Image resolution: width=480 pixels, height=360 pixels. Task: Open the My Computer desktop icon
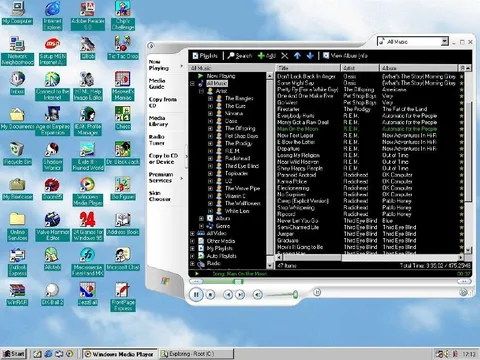pyautogui.click(x=17, y=13)
